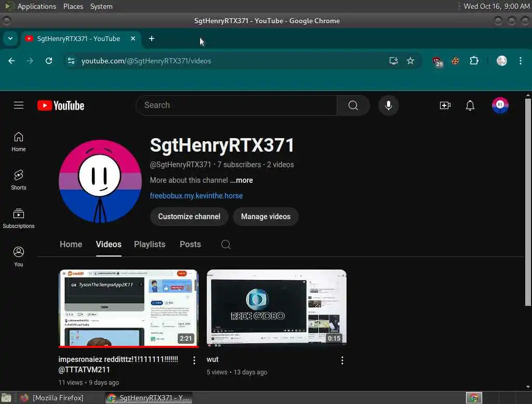This screenshot has width=532, height=404.
Task: Click the page vertical scrollbar
Action: click(x=528, y=203)
